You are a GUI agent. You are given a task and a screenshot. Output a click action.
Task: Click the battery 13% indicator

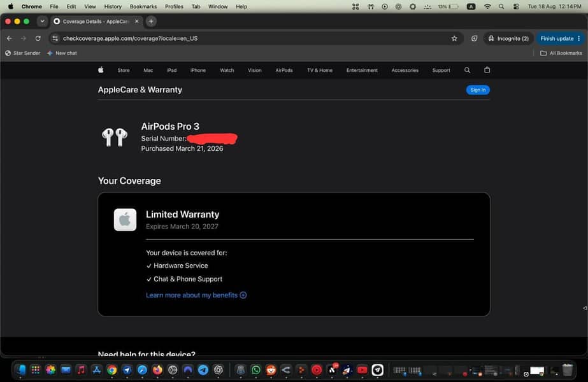click(448, 6)
